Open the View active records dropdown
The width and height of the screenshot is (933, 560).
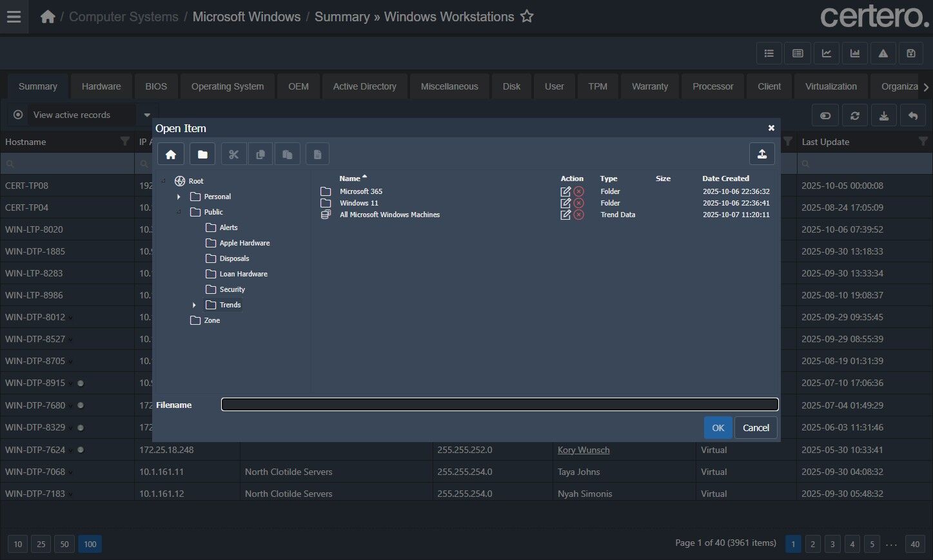pyautogui.click(x=147, y=115)
